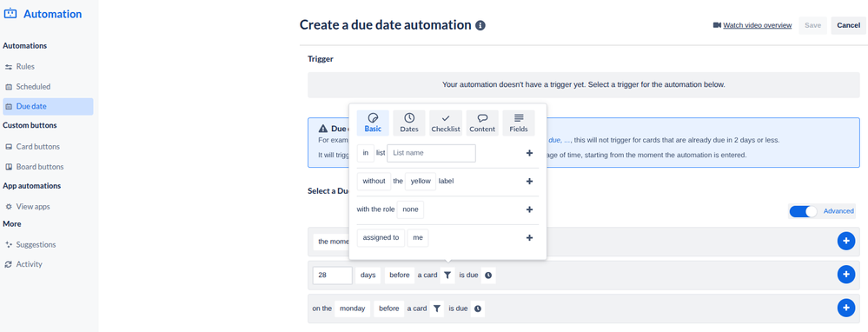868x332 pixels.
Task: Switch to the Content filter tab
Action: click(x=482, y=123)
